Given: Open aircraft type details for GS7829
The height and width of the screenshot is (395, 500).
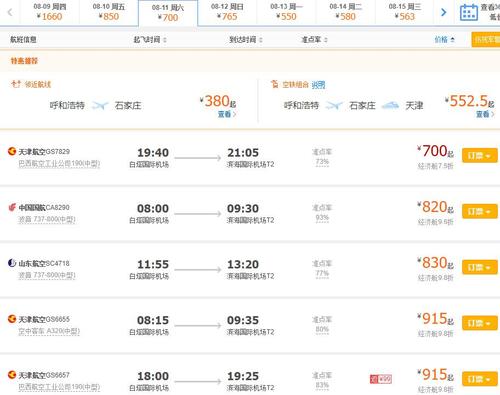Looking at the screenshot, I should (59, 164).
